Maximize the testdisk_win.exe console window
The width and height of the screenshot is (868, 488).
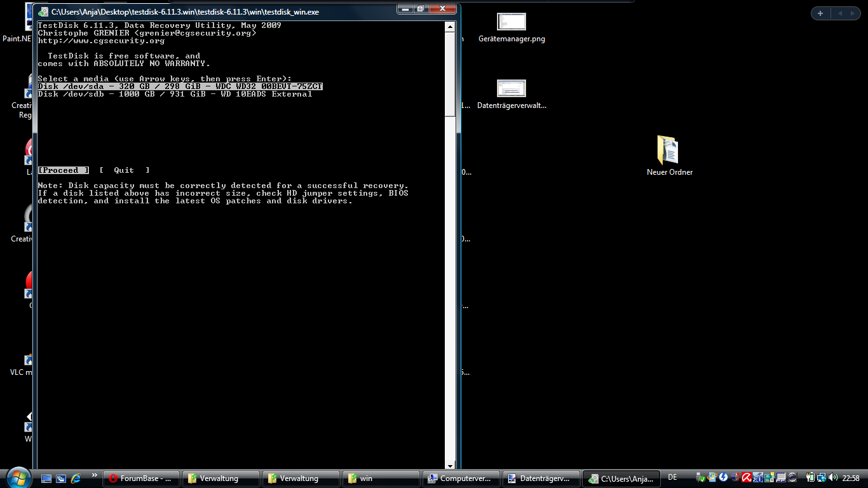click(421, 9)
